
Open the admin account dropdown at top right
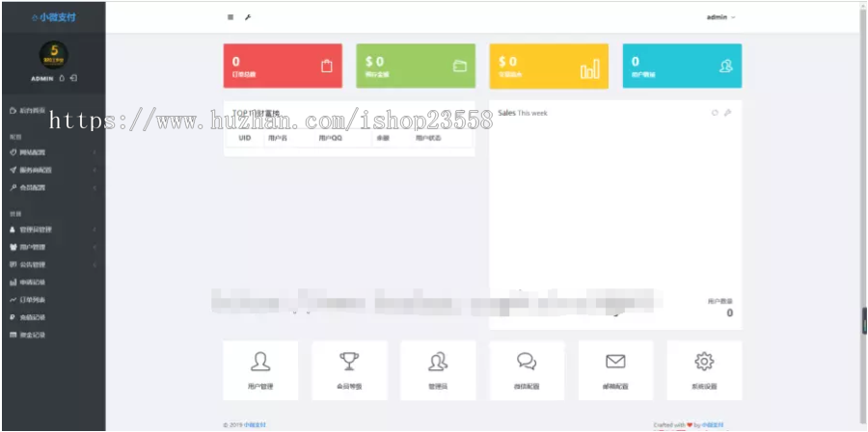tap(720, 17)
